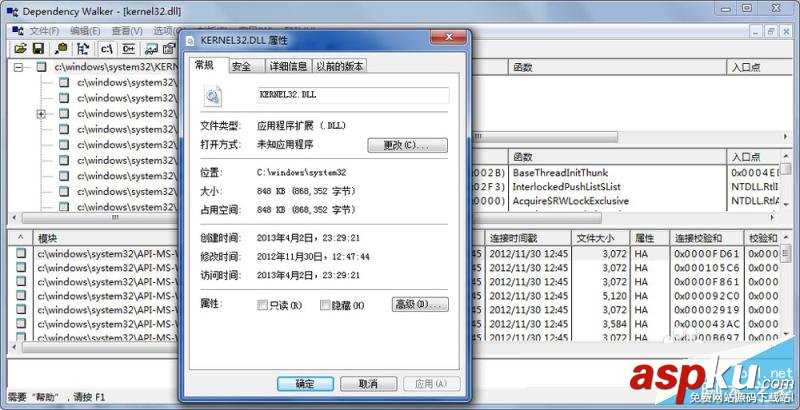800x410 pixels.
Task: Expand the tree node with plus sign
Action: (41, 114)
